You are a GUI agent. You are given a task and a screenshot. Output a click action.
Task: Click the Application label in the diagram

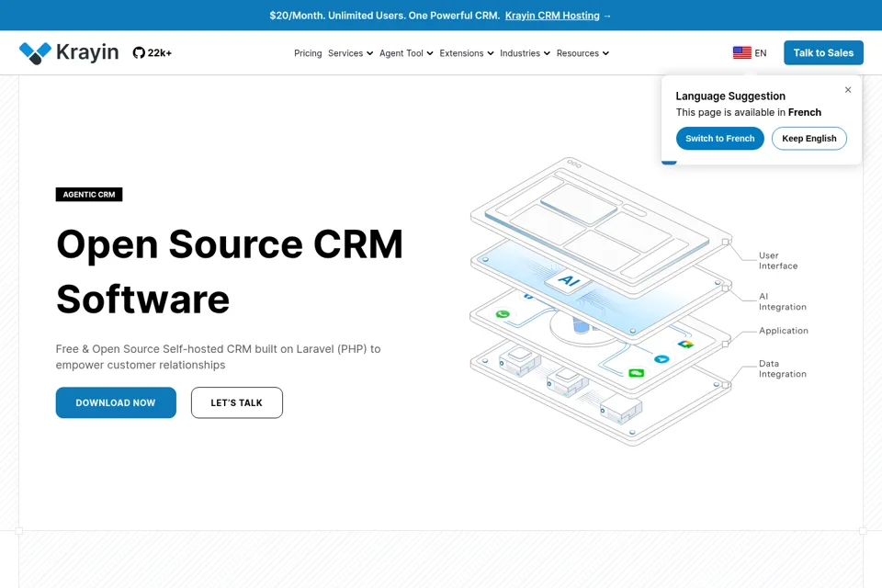click(x=784, y=331)
